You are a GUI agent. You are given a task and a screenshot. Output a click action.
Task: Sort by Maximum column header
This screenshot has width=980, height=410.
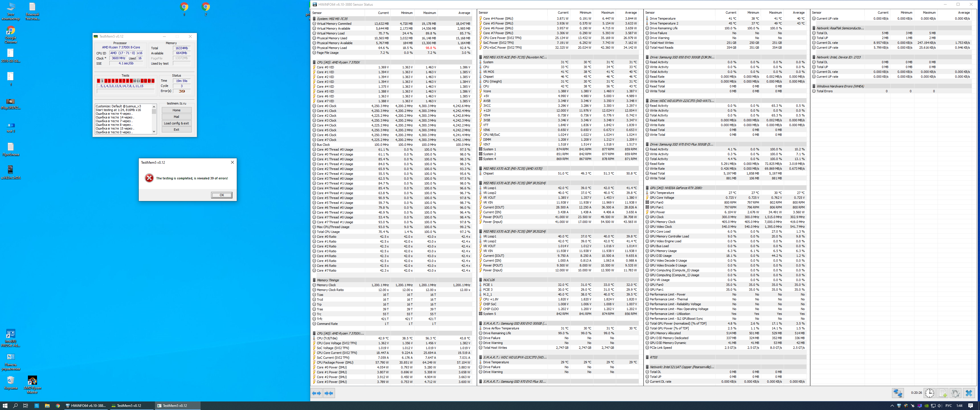click(430, 13)
